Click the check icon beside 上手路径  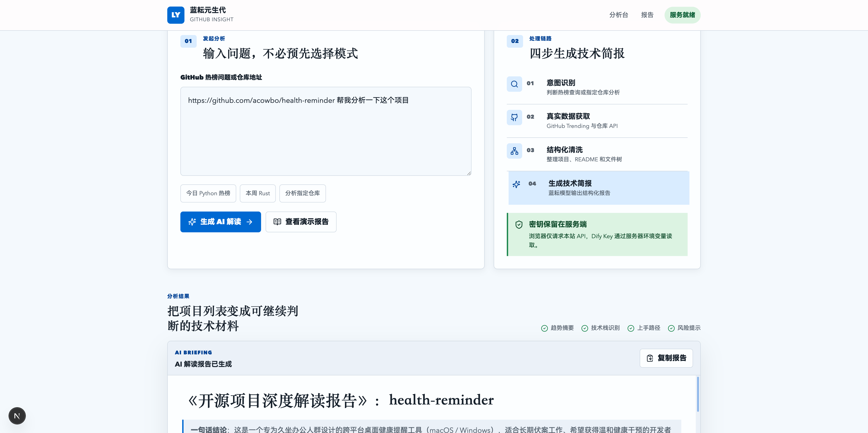tap(631, 328)
